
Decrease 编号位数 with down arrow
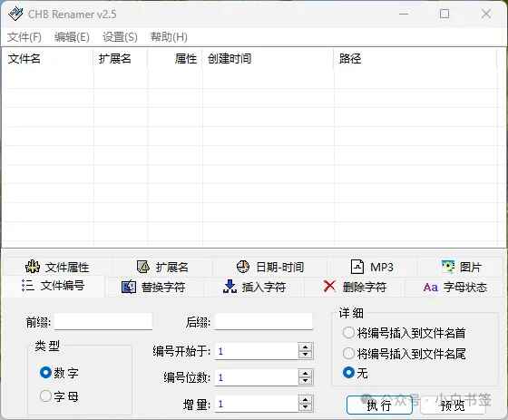click(x=305, y=381)
